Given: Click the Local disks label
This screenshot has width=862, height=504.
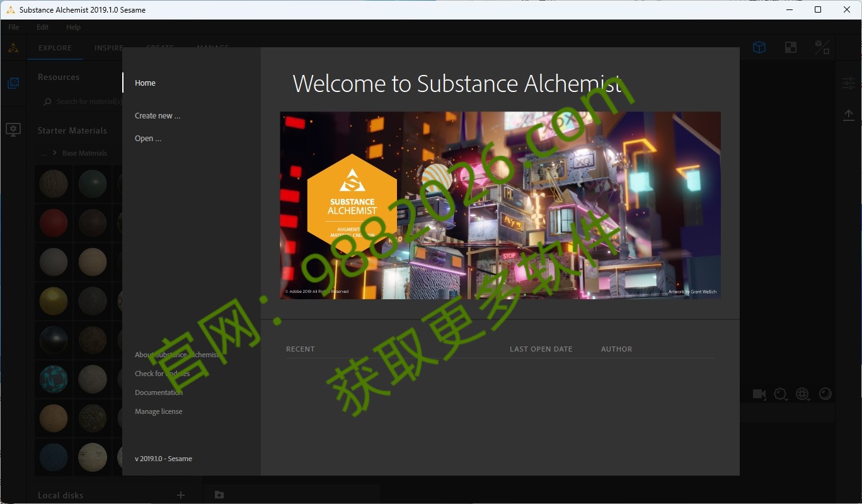Looking at the screenshot, I should (60, 495).
